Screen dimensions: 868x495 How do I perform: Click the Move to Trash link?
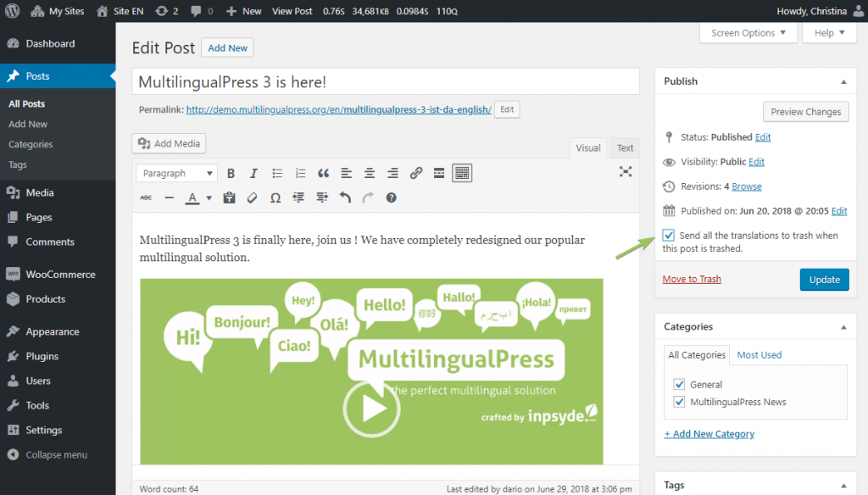[x=691, y=278]
